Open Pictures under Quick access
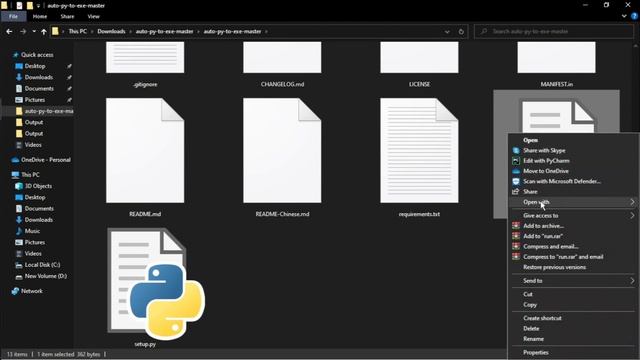 [35, 100]
